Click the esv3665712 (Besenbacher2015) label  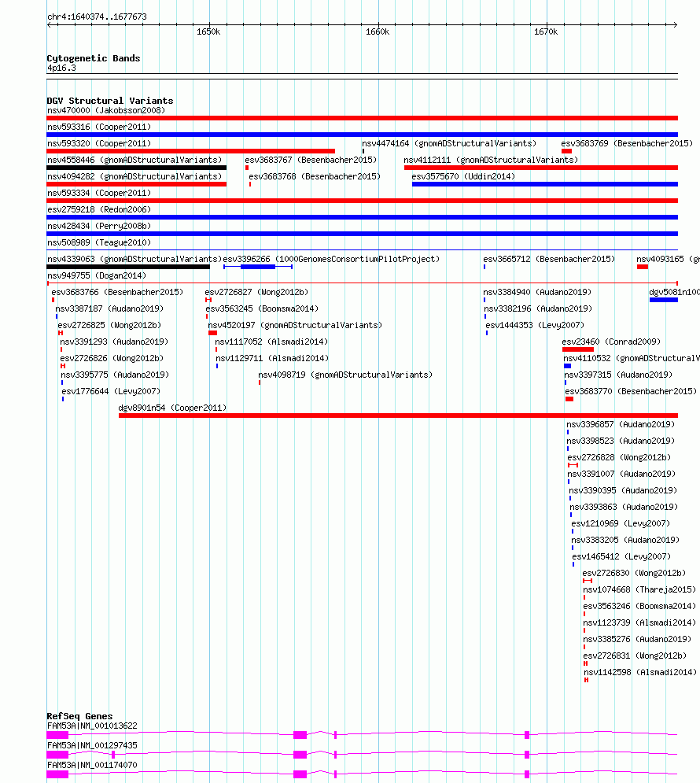coord(549,259)
